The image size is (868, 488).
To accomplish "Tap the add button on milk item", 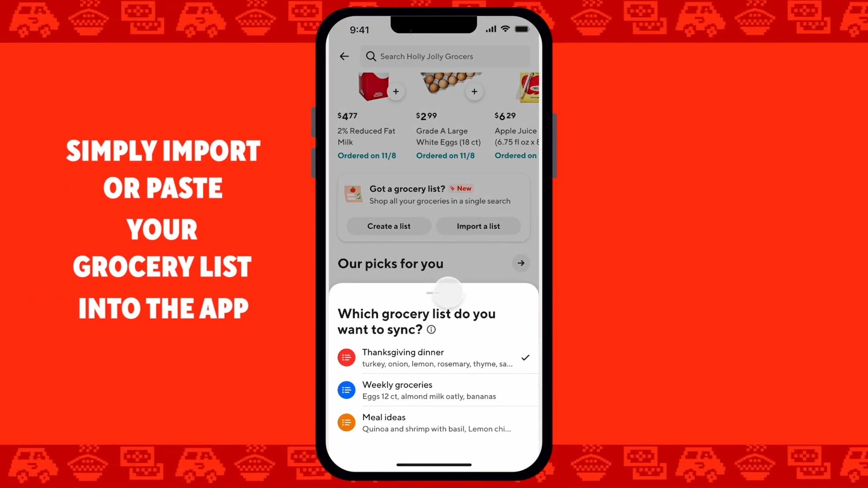I will click(x=395, y=92).
